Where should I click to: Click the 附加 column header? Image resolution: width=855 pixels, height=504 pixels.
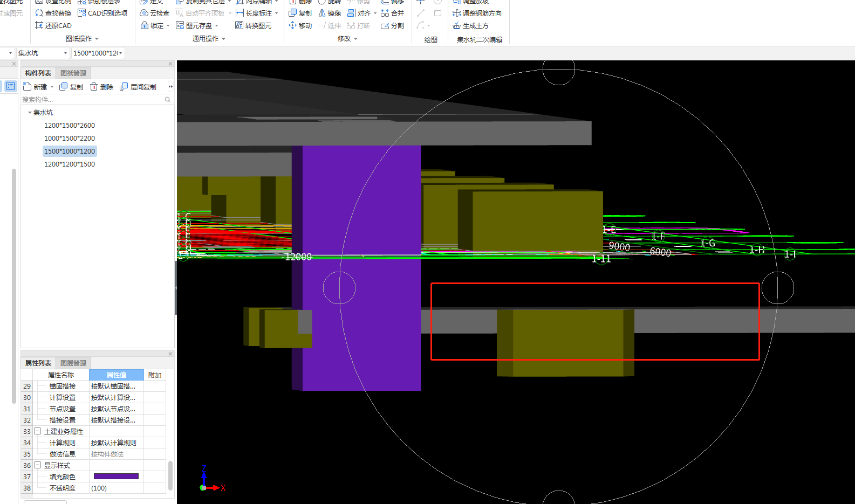pos(155,375)
